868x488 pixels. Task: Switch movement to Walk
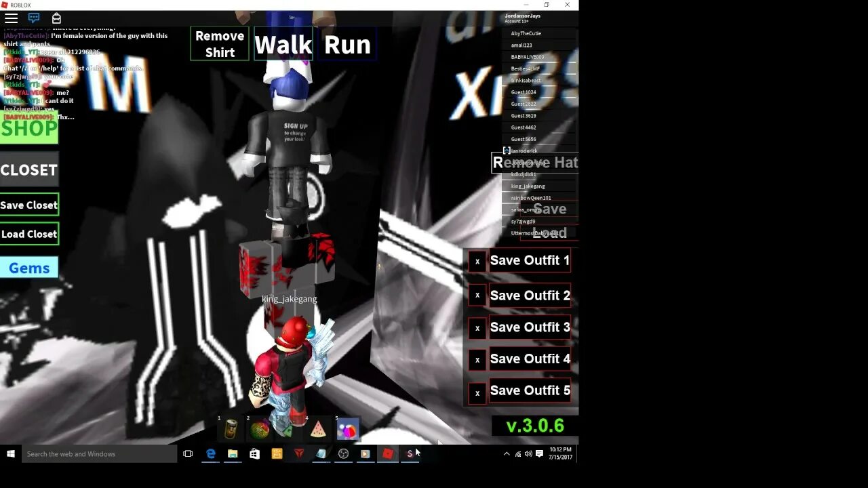[x=283, y=44]
